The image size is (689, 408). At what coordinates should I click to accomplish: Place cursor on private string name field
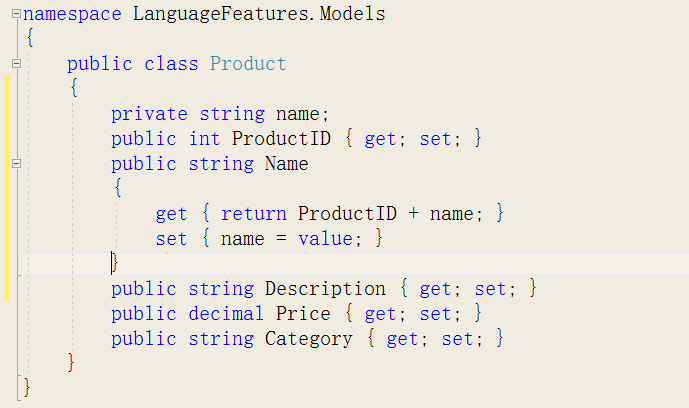(x=220, y=114)
